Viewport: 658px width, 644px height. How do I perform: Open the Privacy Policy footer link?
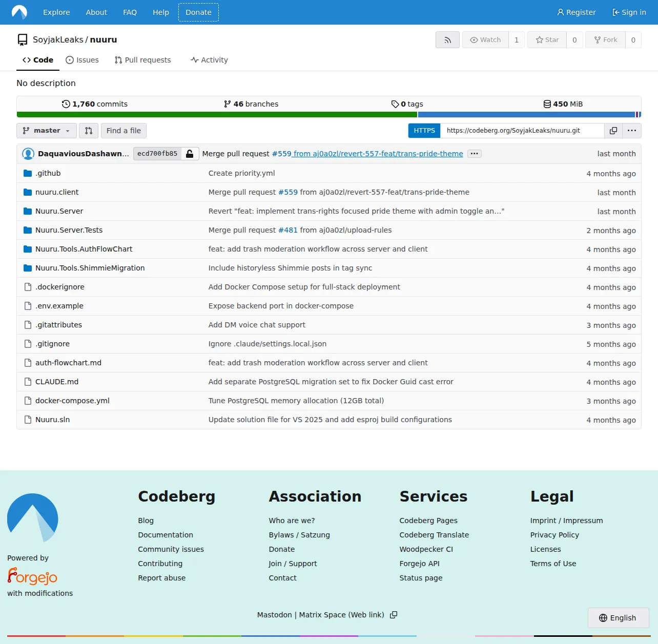[554, 535]
